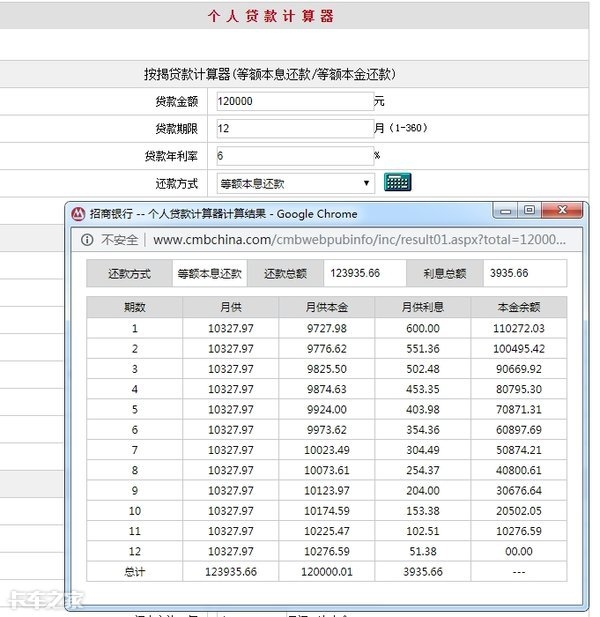This screenshot has width=600, height=617.
Task: Click balance 20502.05 in period 10
Action: coord(519,511)
